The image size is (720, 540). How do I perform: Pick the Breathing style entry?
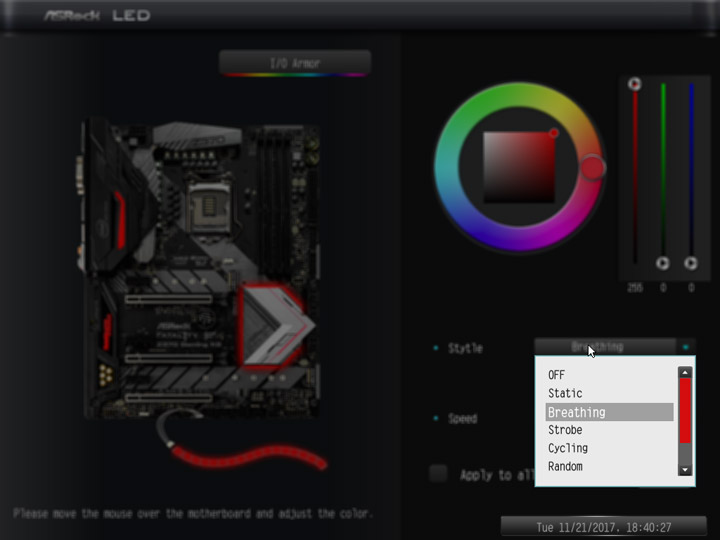pyautogui.click(x=609, y=412)
